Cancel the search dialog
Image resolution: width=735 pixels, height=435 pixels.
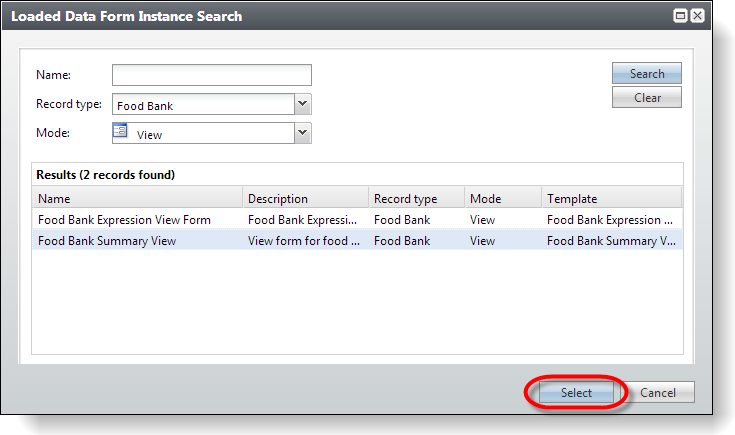658,392
